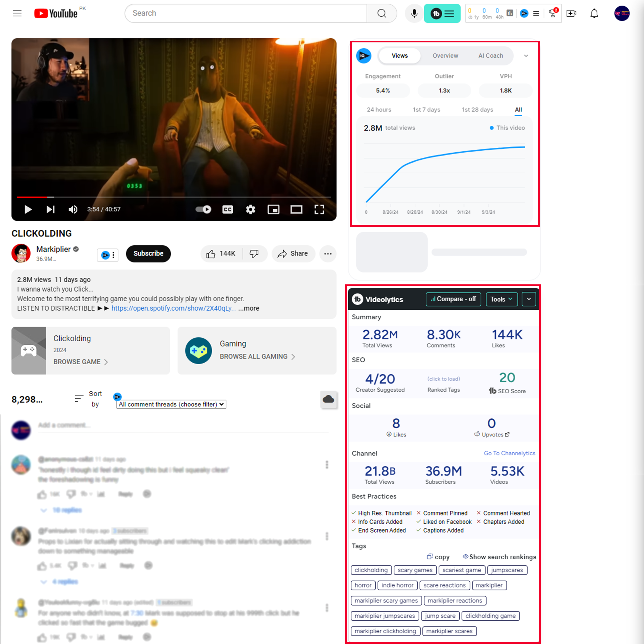Select the 1st 7 days views tab

click(x=426, y=110)
